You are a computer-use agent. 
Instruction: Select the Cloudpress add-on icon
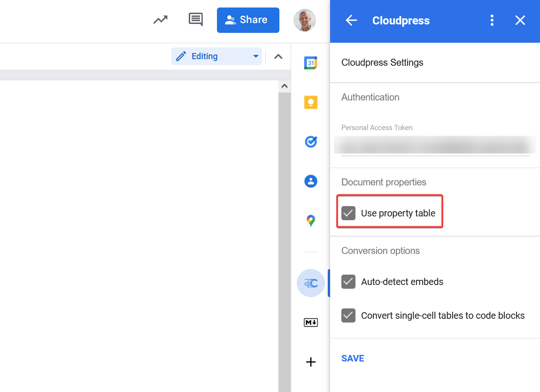pyautogui.click(x=311, y=283)
